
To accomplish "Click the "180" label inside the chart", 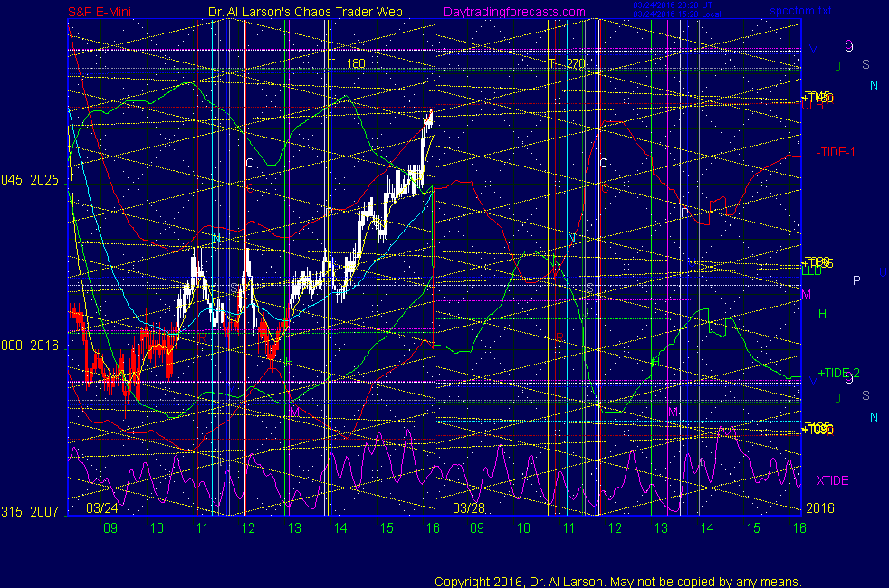I will pos(356,63).
